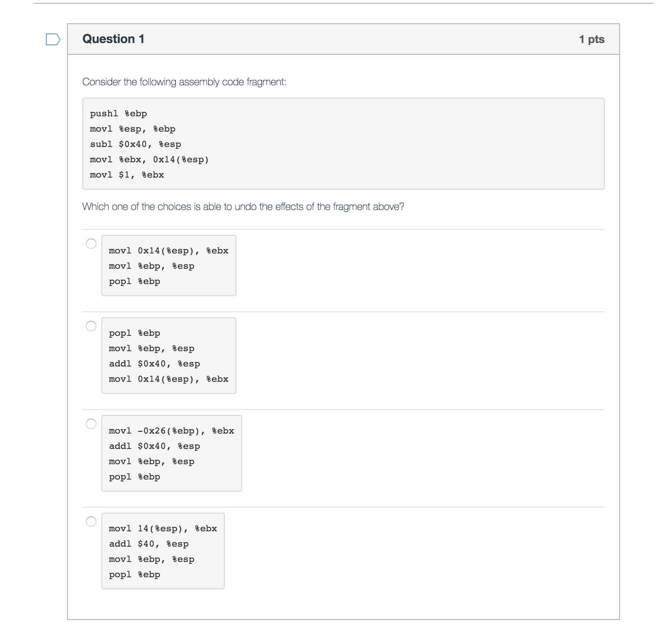663x644 pixels.
Task: Select answer starting with movl 0x14(%esp), %ebx
Action: click(91, 244)
